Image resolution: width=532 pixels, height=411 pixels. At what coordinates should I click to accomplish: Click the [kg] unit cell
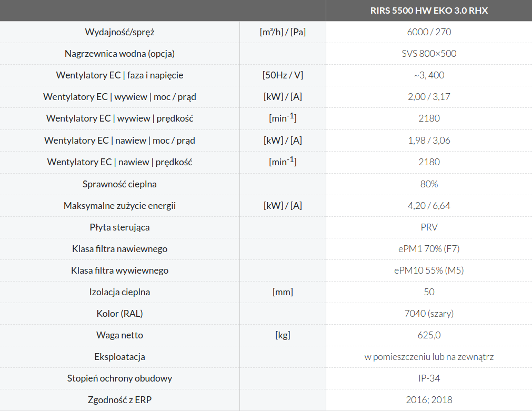click(283, 335)
